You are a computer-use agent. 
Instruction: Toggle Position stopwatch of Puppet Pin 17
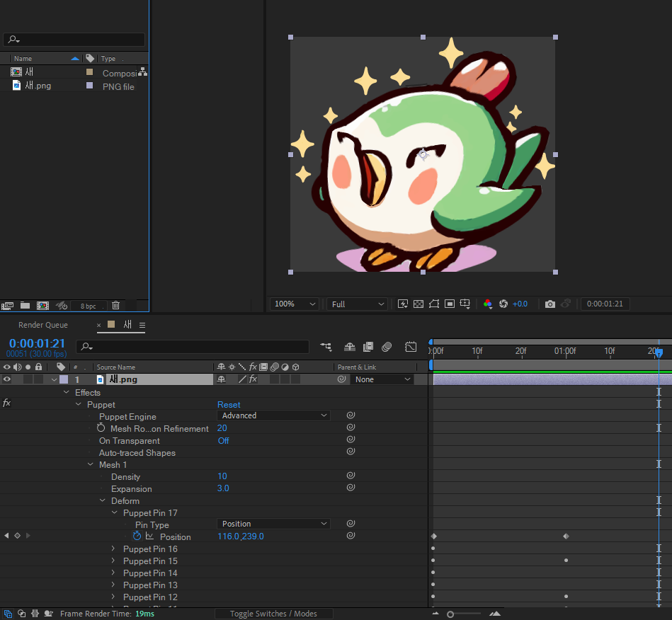(137, 536)
